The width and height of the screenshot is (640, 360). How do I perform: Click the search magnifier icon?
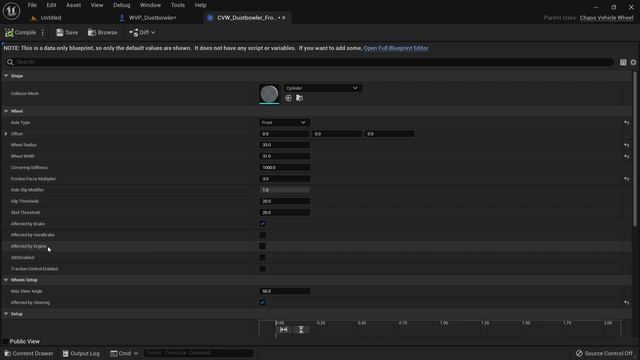[10, 62]
